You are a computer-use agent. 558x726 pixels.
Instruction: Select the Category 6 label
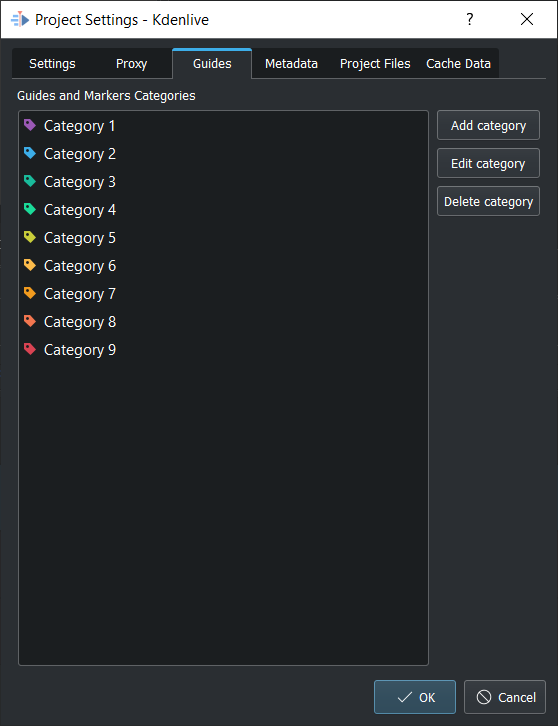[80, 266]
